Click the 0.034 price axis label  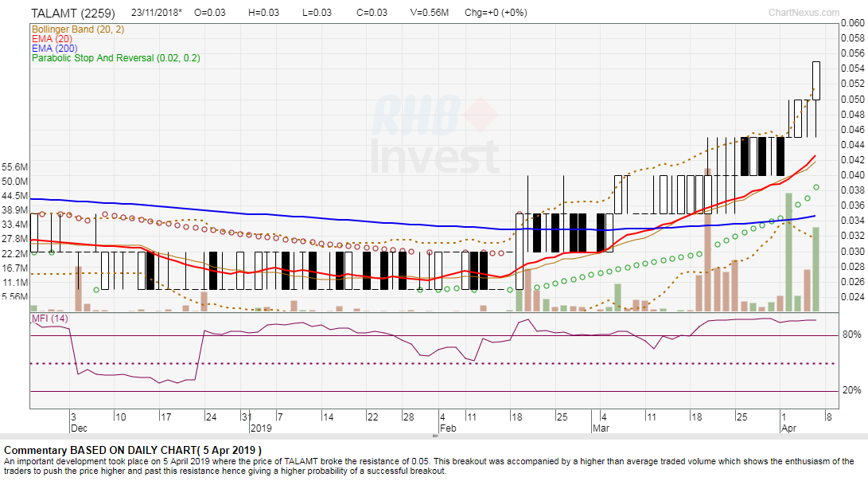(x=853, y=221)
